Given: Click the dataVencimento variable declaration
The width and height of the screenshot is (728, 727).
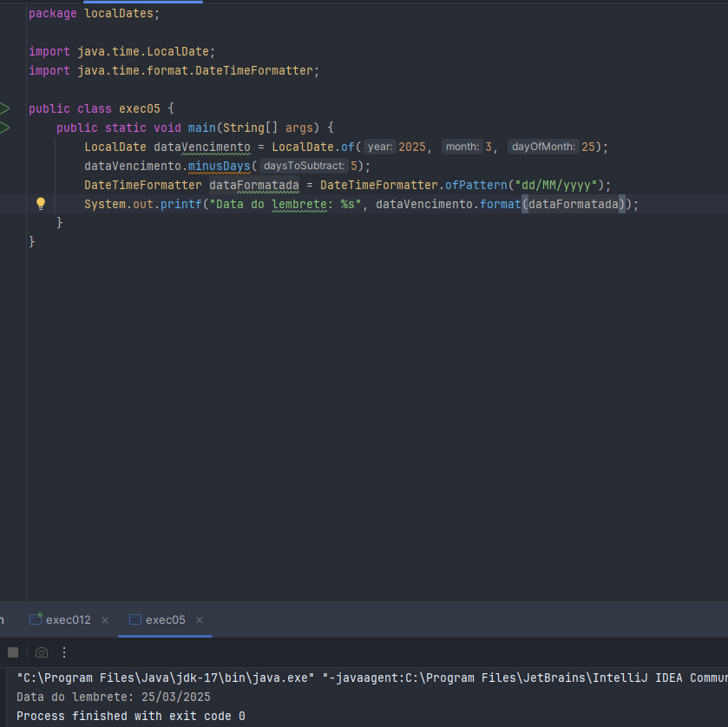Looking at the screenshot, I should point(202,147).
